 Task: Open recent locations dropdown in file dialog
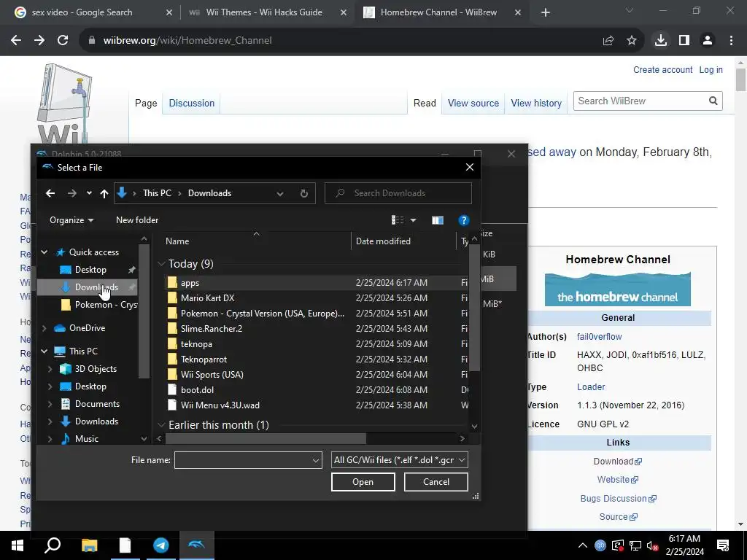tap(89, 193)
